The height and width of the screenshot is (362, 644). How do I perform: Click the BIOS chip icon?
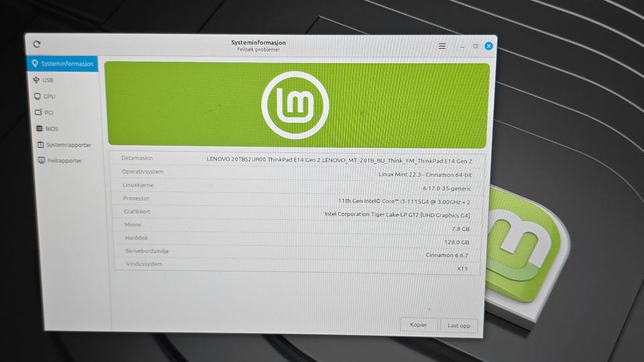[x=40, y=129]
